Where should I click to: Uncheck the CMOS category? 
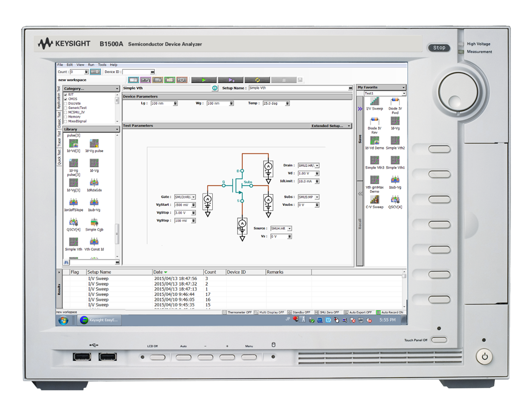click(x=65, y=99)
